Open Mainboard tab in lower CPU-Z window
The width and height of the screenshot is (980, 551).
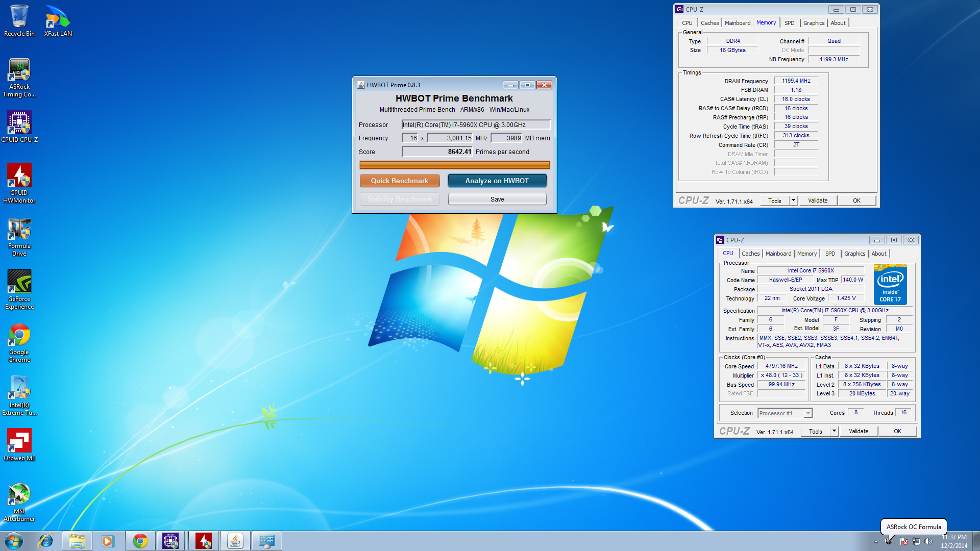click(x=778, y=254)
